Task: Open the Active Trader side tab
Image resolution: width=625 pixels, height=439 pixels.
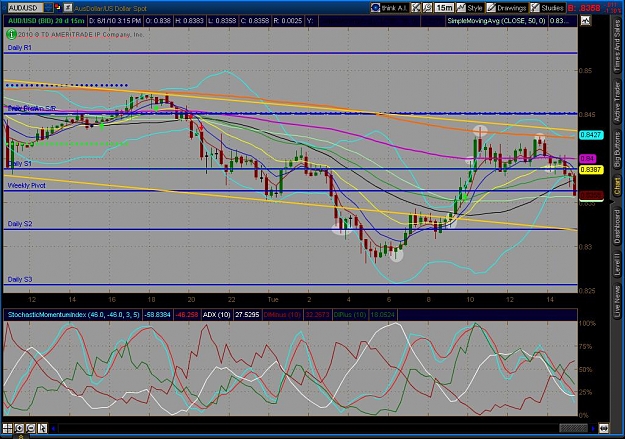Action: 617,101
